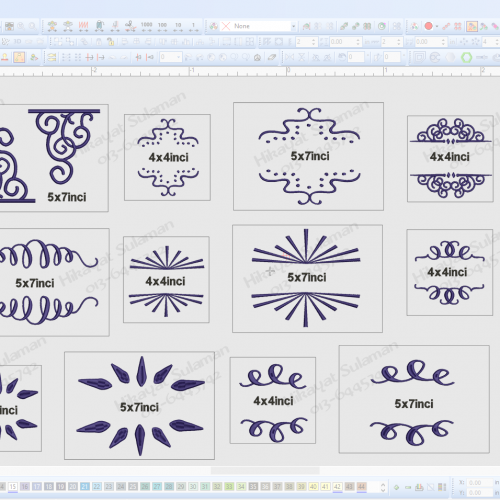Select the 5x7inci sunburst rays design

pos(307,278)
